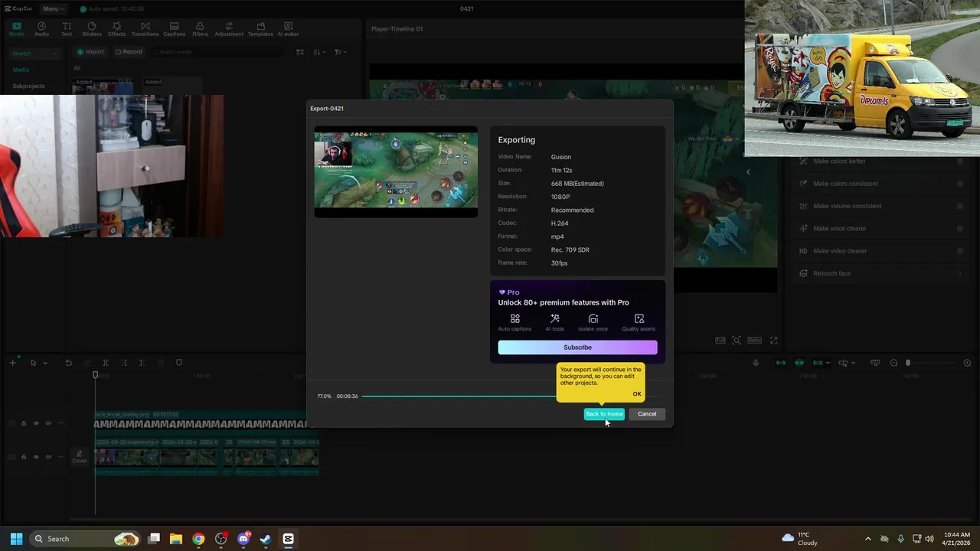Open the CapCut Menu dropdown
The width and height of the screenshot is (980, 551).
click(53, 8)
